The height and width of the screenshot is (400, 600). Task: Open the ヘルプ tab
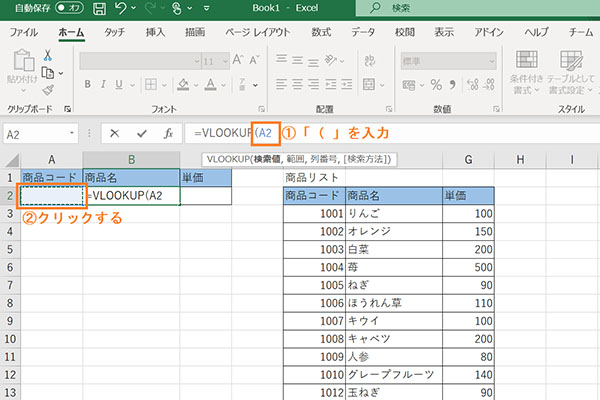pyautogui.click(x=536, y=32)
